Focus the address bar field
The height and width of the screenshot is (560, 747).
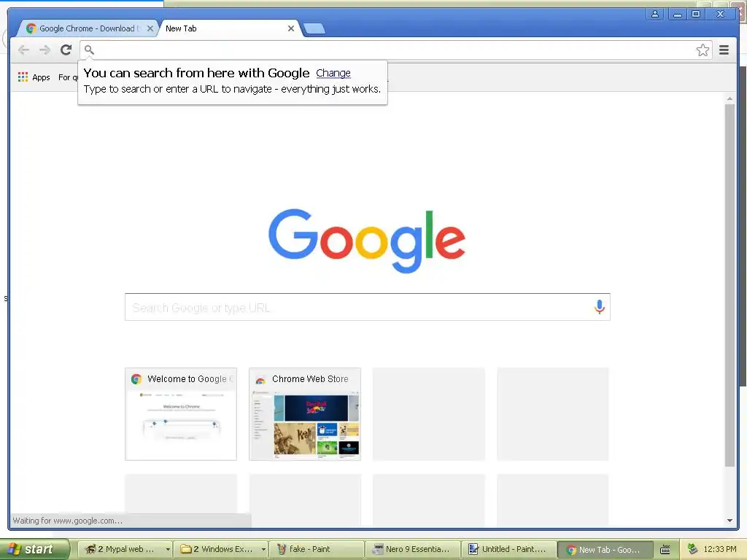click(395, 50)
